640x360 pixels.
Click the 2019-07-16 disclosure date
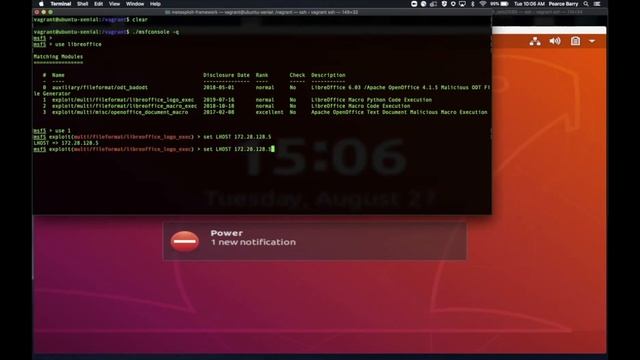coord(219,100)
